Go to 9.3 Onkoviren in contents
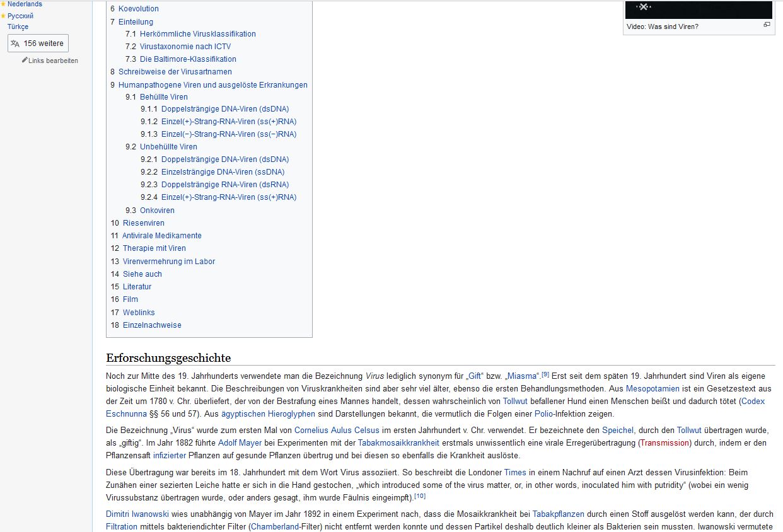 [157, 211]
